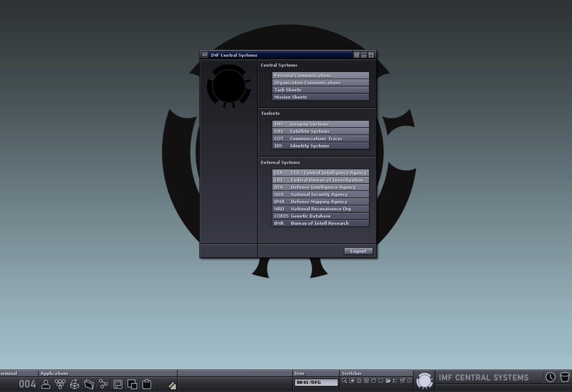This screenshot has width=572, height=392.
Task: Click the Applications label in taskbar
Action: [54, 374]
